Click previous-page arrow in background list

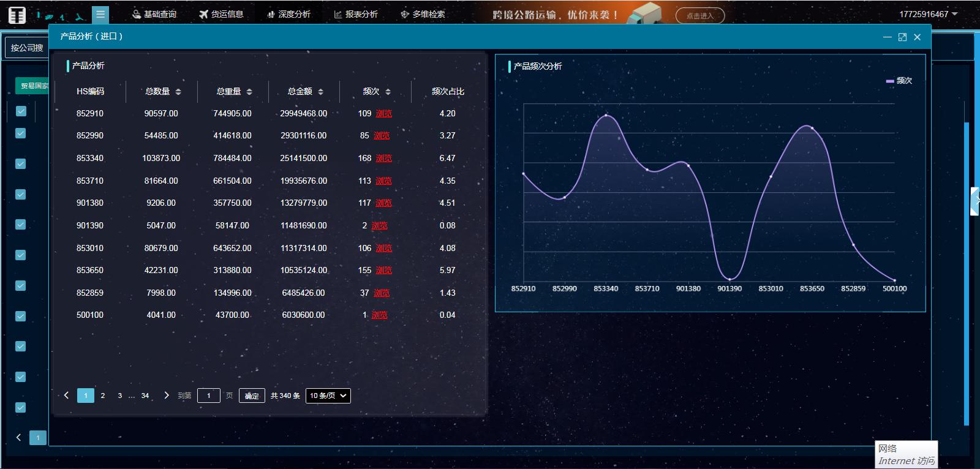pyautogui.click(x=19, y=437)
